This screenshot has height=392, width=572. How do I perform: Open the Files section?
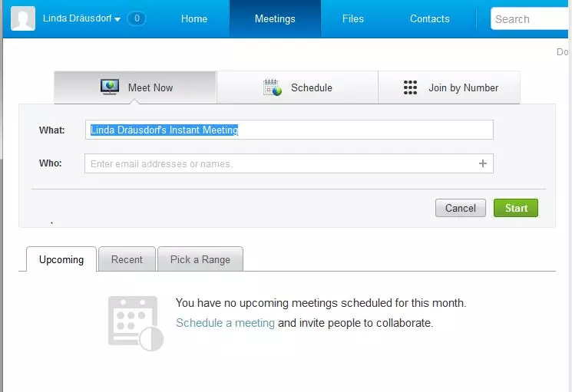tap(353, 18)
